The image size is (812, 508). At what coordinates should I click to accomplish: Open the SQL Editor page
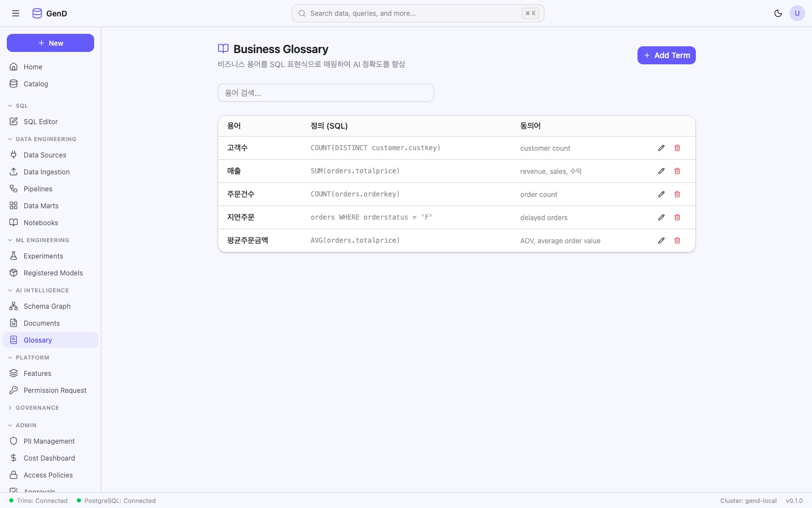(41, 122)
